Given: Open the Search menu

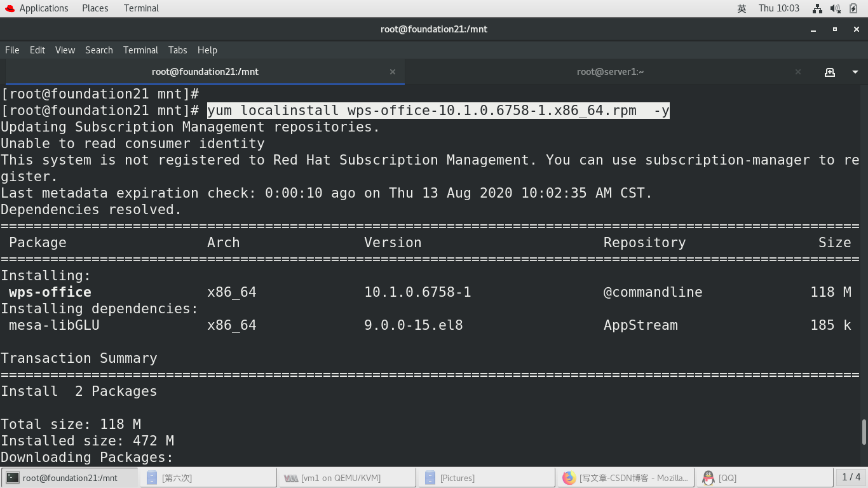Looking at the screenshot, I should click(98, 50).
